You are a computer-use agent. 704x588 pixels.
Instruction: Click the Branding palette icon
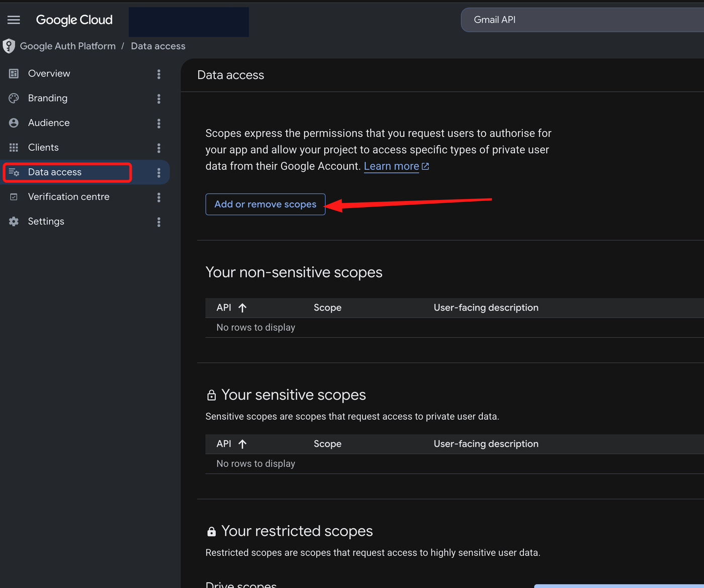[x=14, y=98]
